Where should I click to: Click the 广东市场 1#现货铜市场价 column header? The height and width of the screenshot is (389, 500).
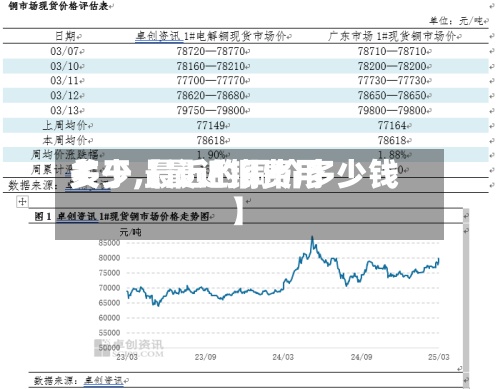click(x=392, y=36)
